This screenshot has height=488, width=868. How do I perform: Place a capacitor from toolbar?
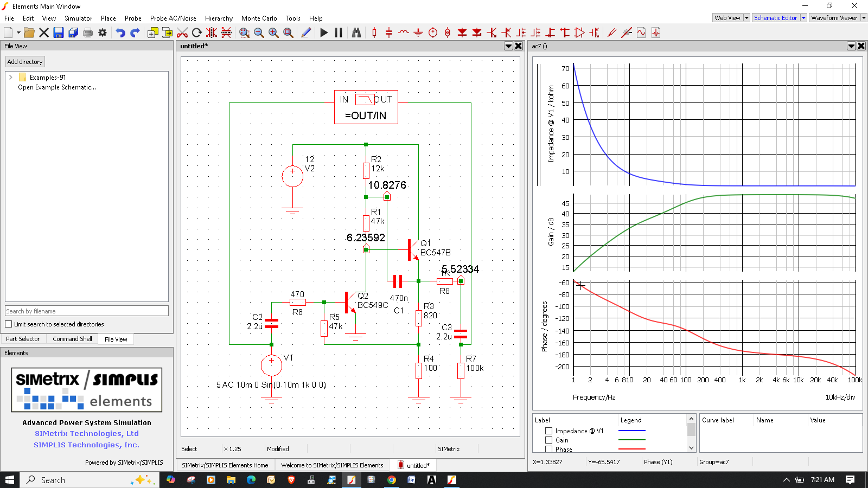[389, 33]
